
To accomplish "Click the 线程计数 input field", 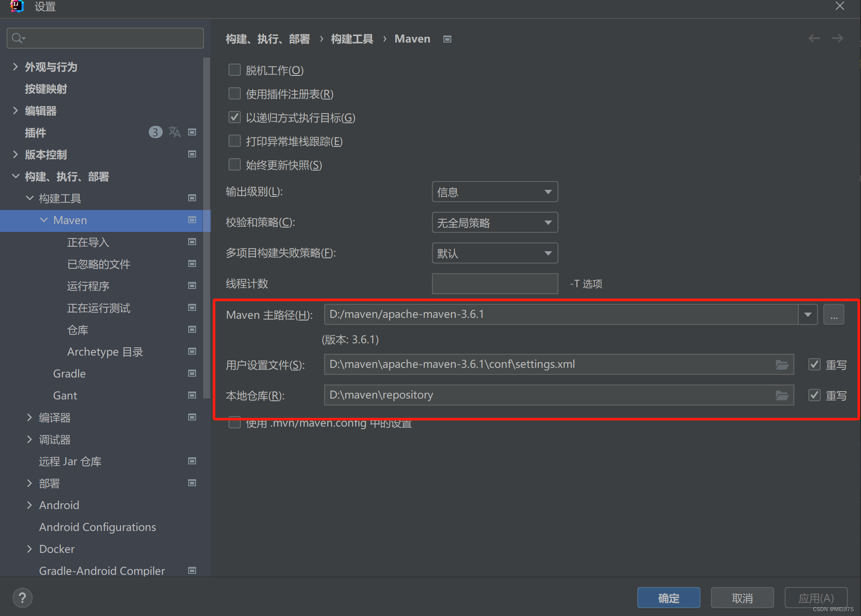I will (495, 284).
